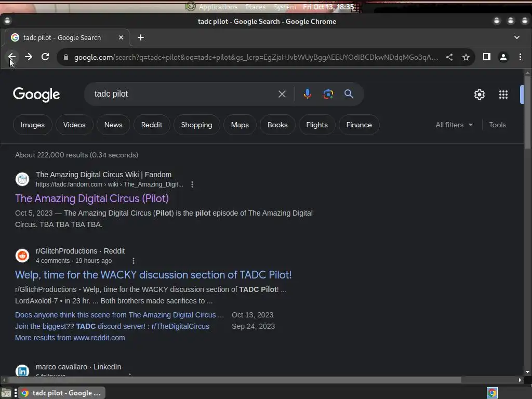Click the address bar URL text
Screen dimensions: 532x399
tap(256, 57)
